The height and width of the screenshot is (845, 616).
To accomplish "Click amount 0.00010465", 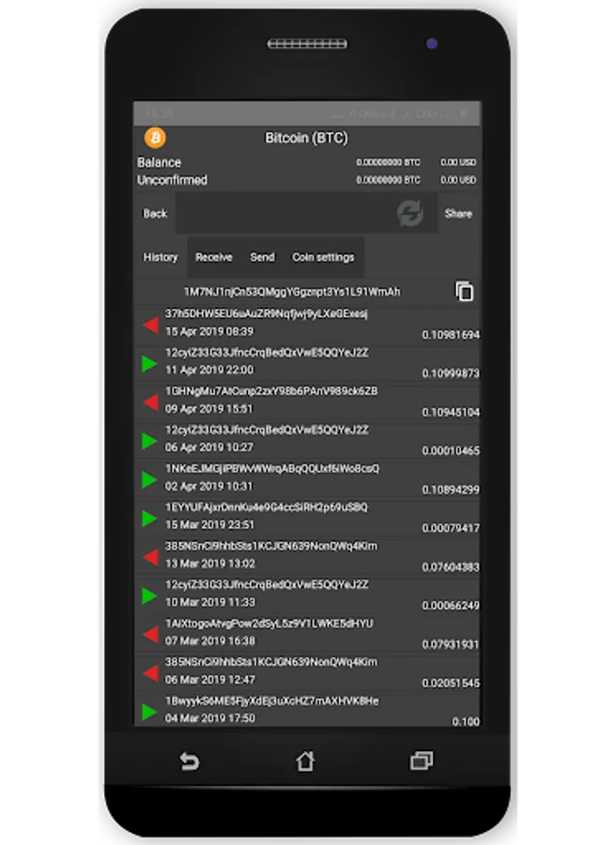I will click(x=451, y=451).
